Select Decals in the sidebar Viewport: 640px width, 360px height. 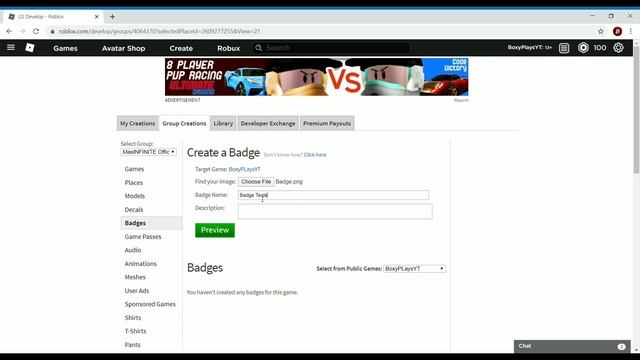click(134, 209)
